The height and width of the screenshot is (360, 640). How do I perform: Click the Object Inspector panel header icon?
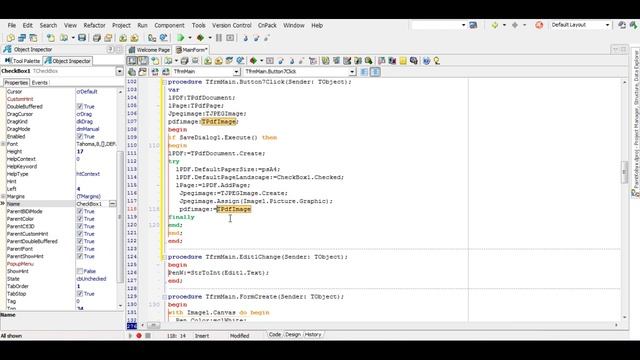[7, 49]
